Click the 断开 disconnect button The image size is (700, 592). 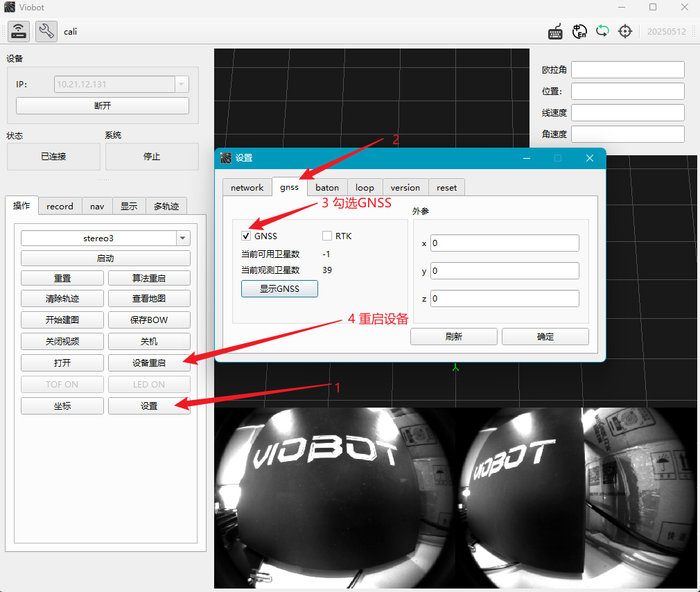[103, 106]
